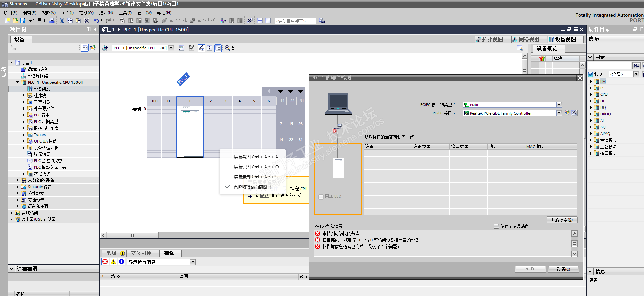
Task: Click the 取消 button in the dialog
Action: 563,269
